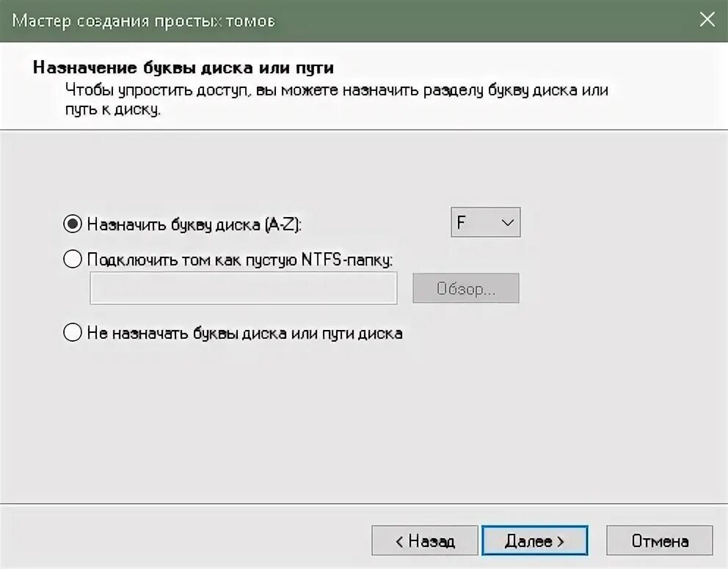Cancel the wizard with 'Отмена'
The width and height of the screenshot is (728, 569).
click(x=659, y=540)
